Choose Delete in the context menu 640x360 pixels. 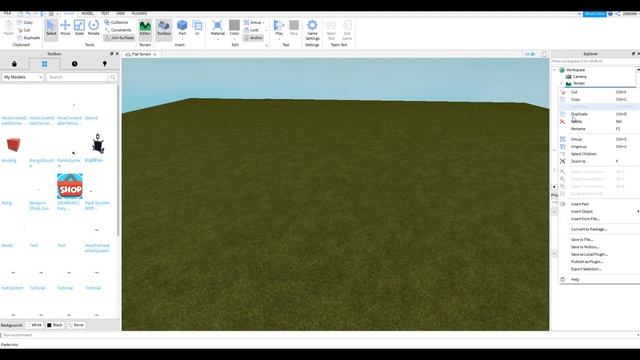(599, 121)
